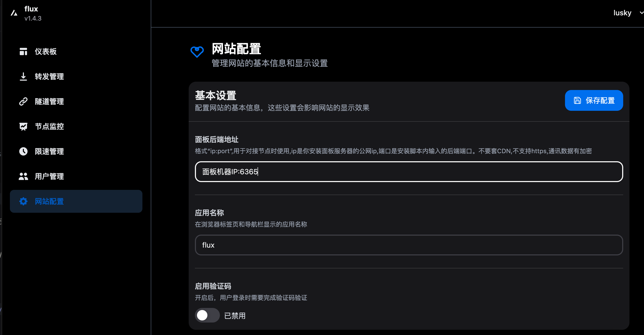Click the dashboard icon beside 仪表板
The width and height of the screenshot is (644, 335).
pyautogui.click(x=23, y=51)
